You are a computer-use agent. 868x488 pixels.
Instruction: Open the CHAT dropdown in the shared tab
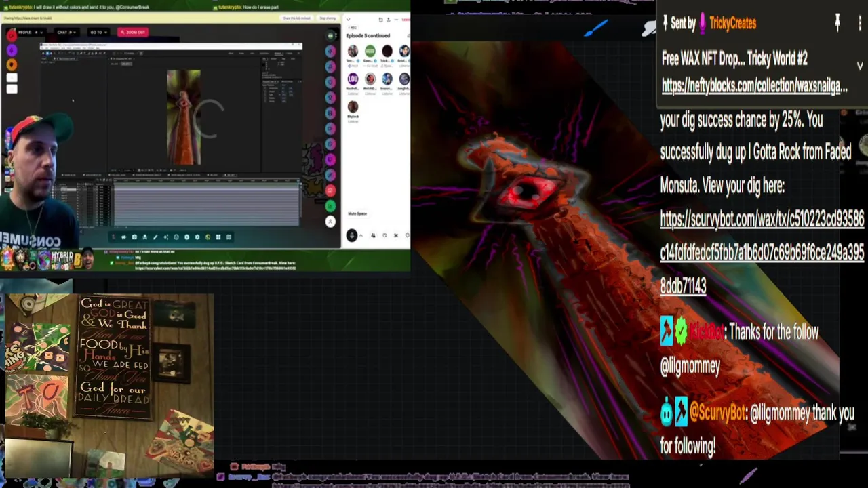pyautogui.click(x=67, y=32)
